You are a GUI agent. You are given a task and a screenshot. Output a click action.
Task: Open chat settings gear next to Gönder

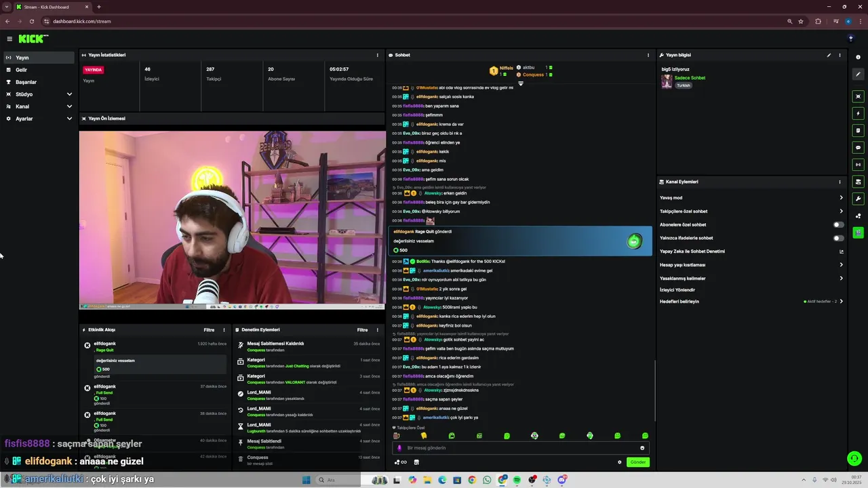pos(619,462)
